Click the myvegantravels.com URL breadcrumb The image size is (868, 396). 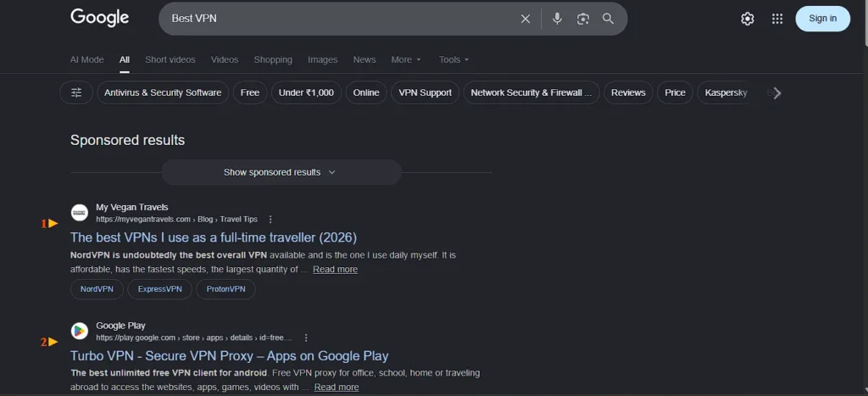click(176, 220)
